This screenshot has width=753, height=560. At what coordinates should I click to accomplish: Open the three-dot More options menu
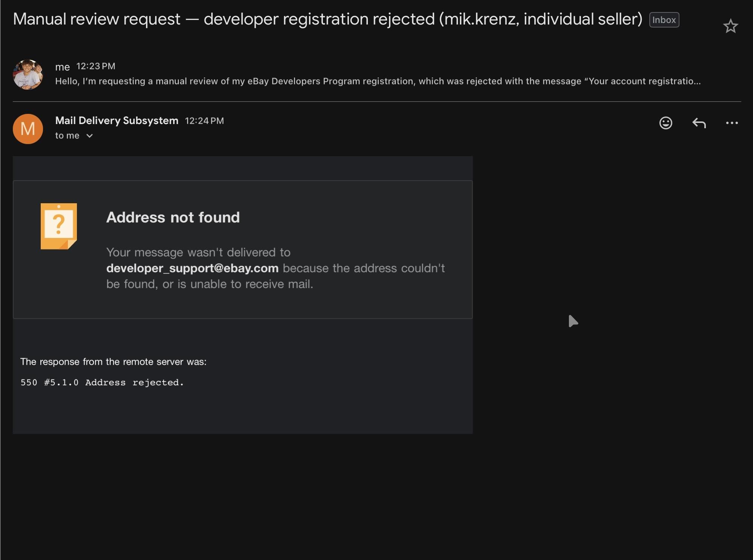click(x=732, y=123)
